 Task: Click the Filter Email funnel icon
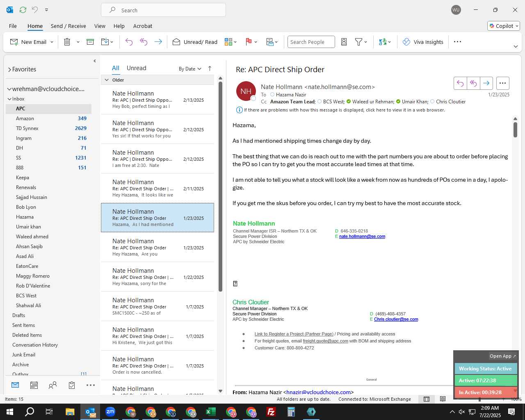(x=359, y=42)
